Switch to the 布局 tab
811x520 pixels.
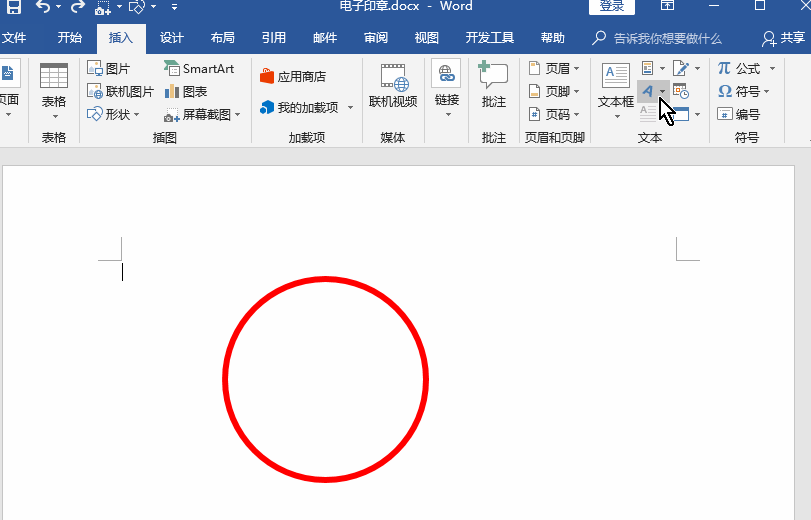click(x=222, y=38)
